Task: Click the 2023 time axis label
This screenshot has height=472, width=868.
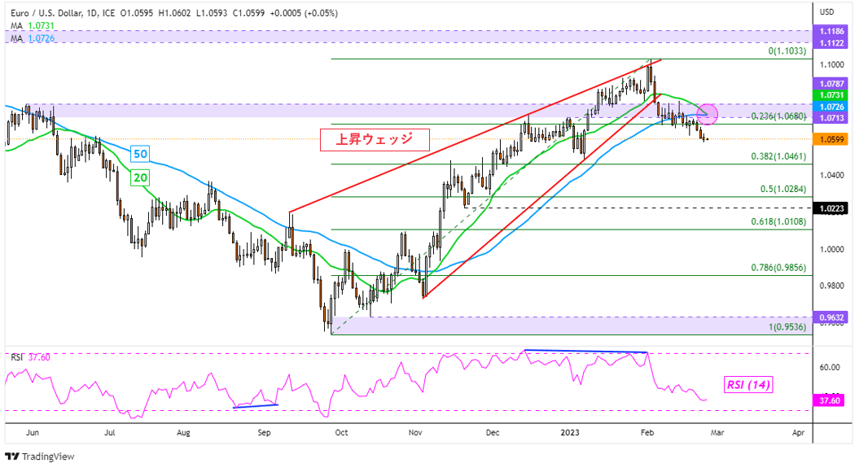Action: [x=570, y=433]
